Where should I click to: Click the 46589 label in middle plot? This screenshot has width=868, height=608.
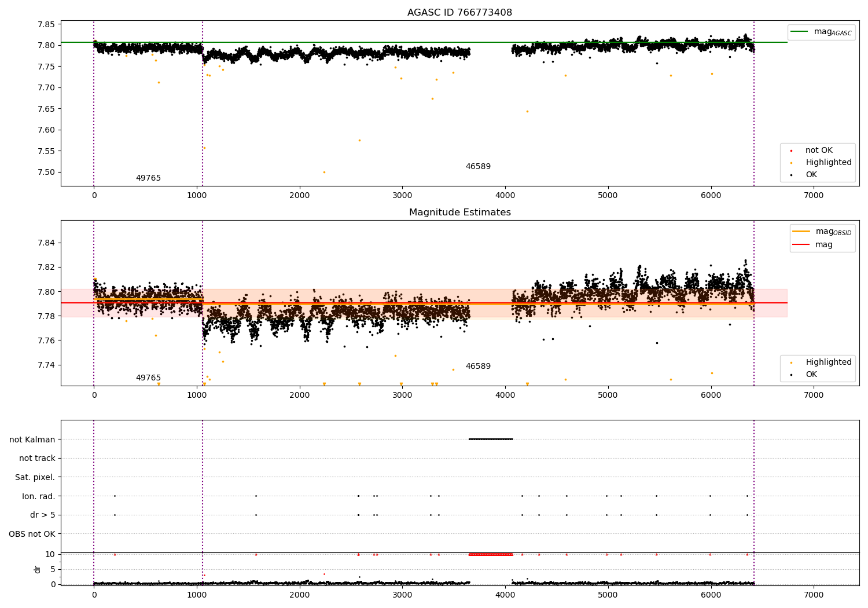(x=478, y=367)
